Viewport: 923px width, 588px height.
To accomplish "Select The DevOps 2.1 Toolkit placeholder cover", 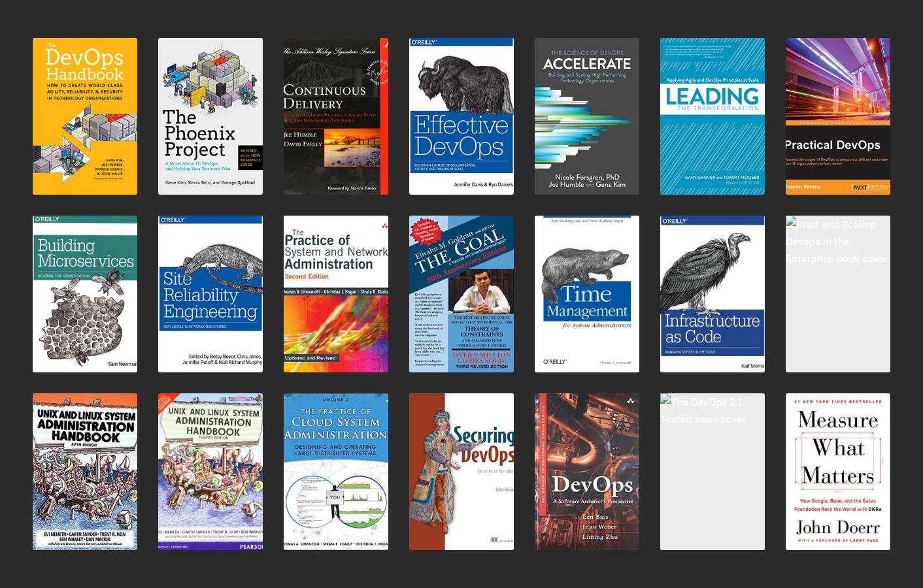I will pos(713,472).
